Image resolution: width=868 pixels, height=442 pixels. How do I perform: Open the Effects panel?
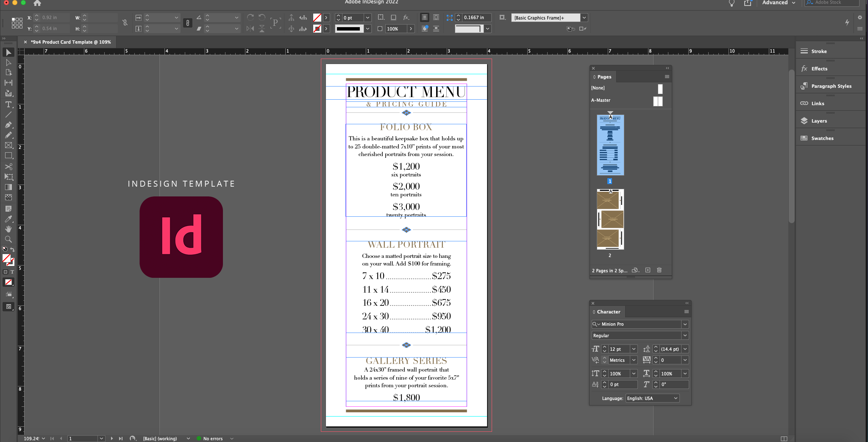(819, 68)
